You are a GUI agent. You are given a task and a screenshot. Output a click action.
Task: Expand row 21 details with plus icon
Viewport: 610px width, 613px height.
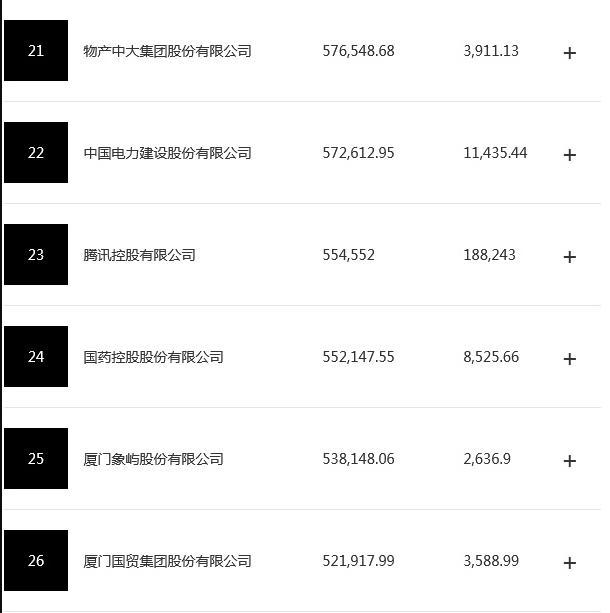click(570, 53)
